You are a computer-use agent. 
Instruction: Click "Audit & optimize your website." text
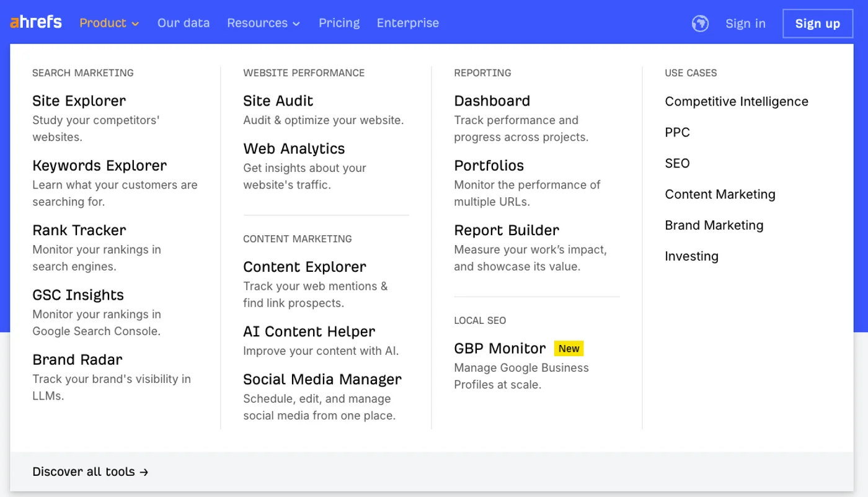323,120
